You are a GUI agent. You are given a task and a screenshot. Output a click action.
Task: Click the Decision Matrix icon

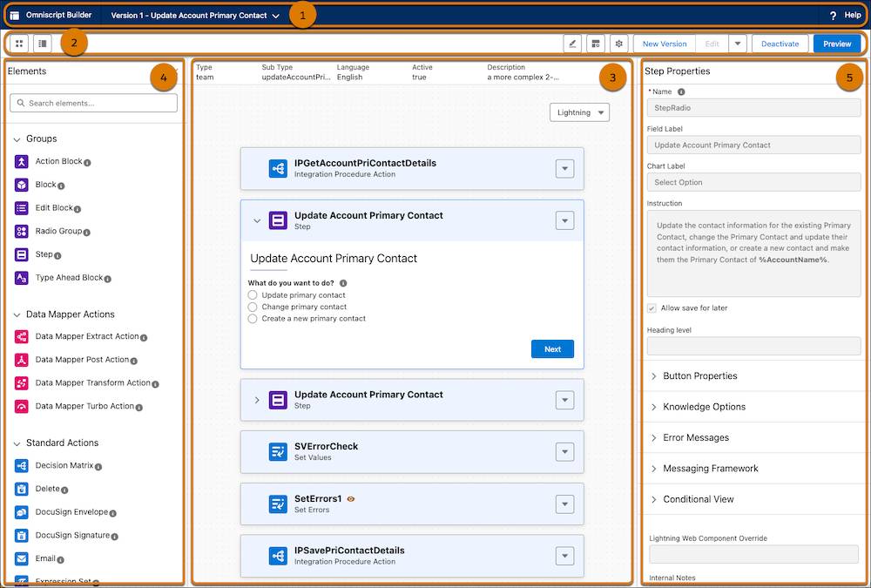click(21, 466)
